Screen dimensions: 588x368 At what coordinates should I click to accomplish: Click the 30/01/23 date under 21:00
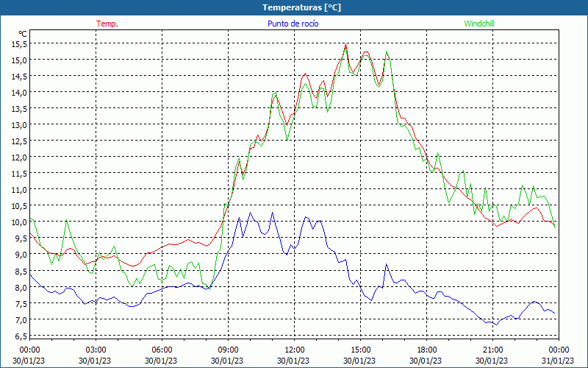point(492,361)
